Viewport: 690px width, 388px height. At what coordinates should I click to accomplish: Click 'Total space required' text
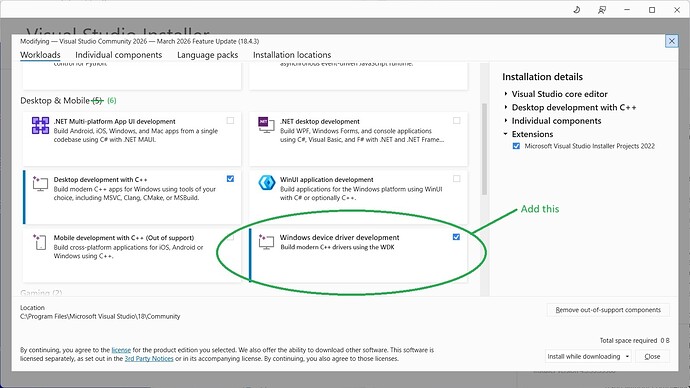[x=628, y=340]
